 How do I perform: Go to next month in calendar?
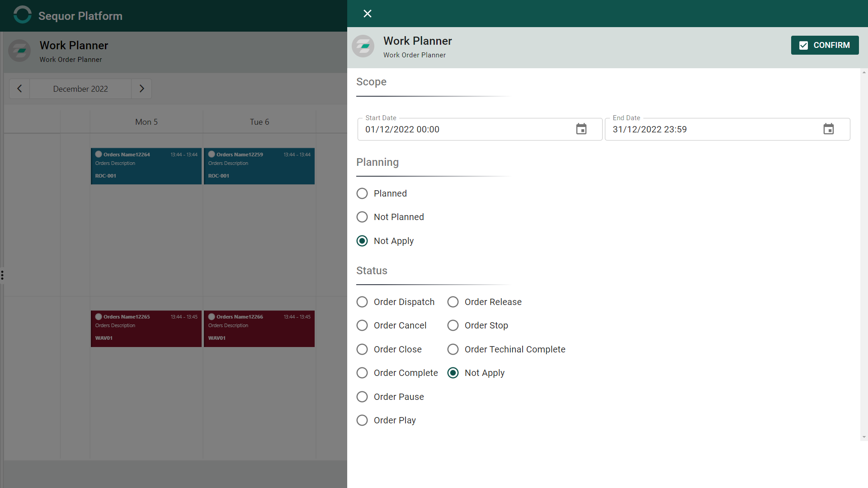[142, 89]
